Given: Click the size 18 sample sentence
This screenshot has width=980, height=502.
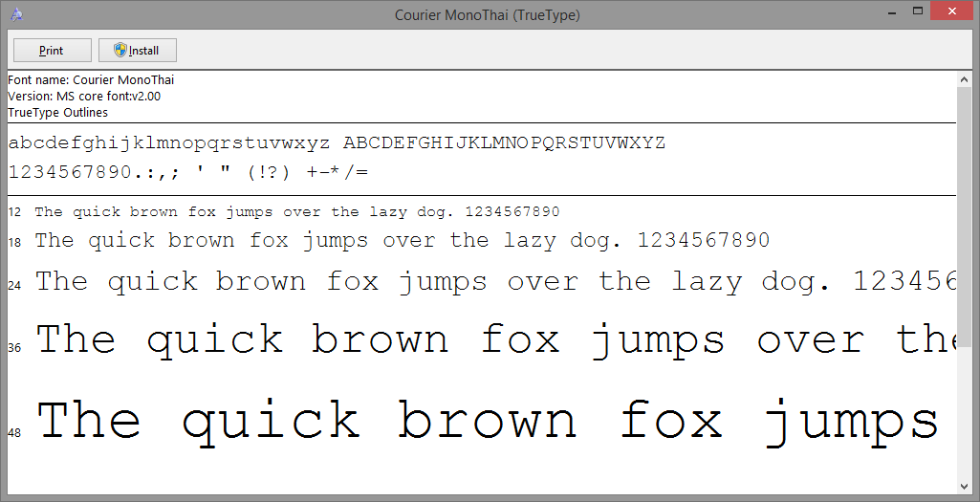Looking at the screenshot, I should pyautogui.click(x=402, y=241).
